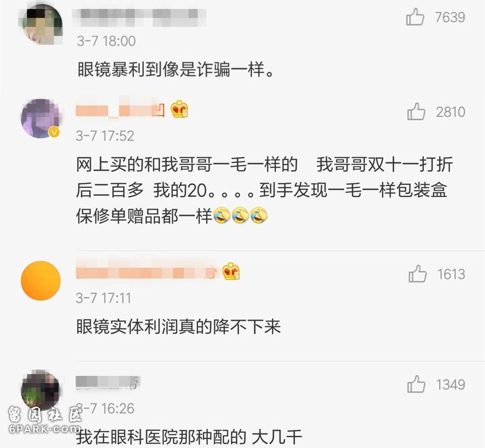Select comment '我在眼科医院那种配的 大几千'
This screenshot has width=485, height=448.
(x=189, y=437)
